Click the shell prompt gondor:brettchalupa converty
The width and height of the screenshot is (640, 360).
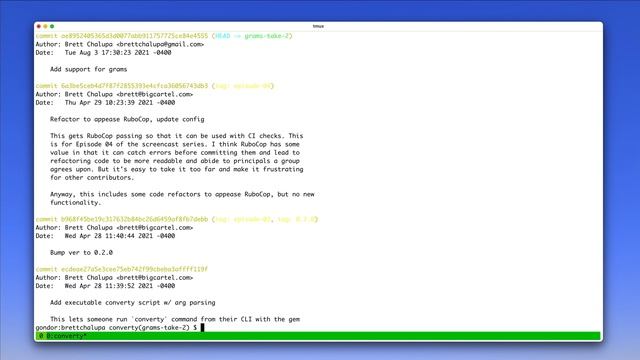click(x=116, y=327)
